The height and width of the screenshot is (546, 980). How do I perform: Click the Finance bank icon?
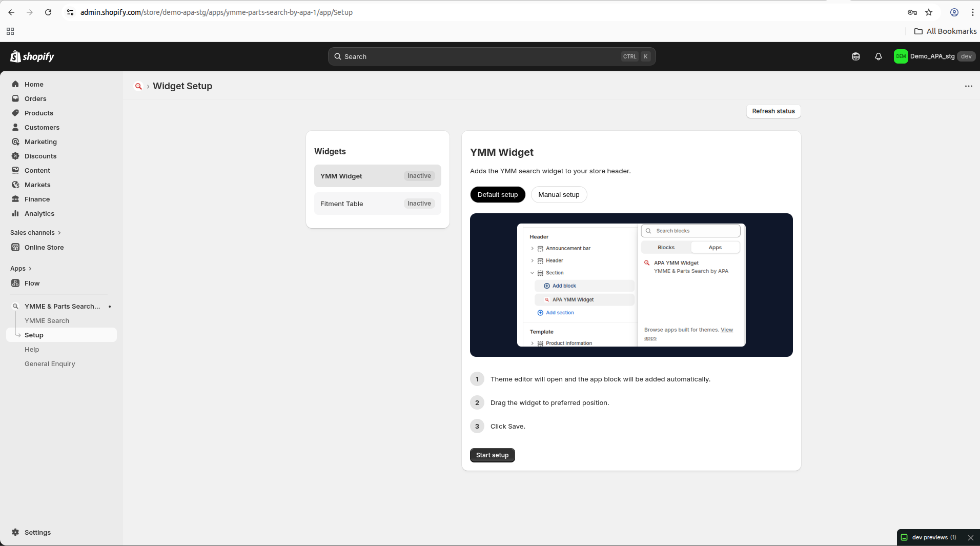(15, 199)
